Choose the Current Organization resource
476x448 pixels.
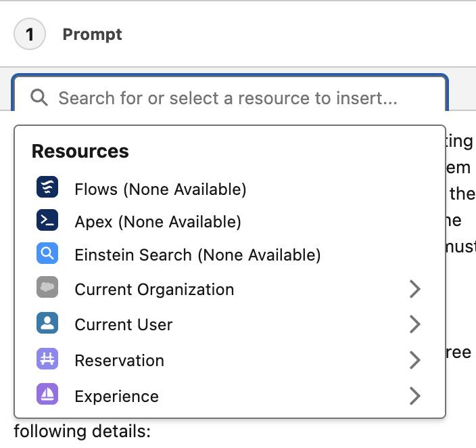pyautogui.click(x=230, y=289)
